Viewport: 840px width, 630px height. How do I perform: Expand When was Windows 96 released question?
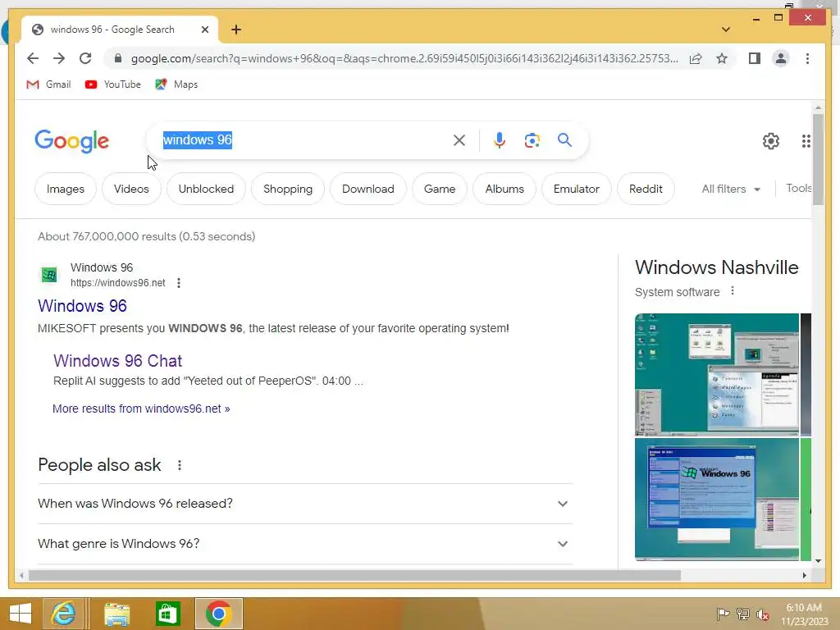pos(305,504)
